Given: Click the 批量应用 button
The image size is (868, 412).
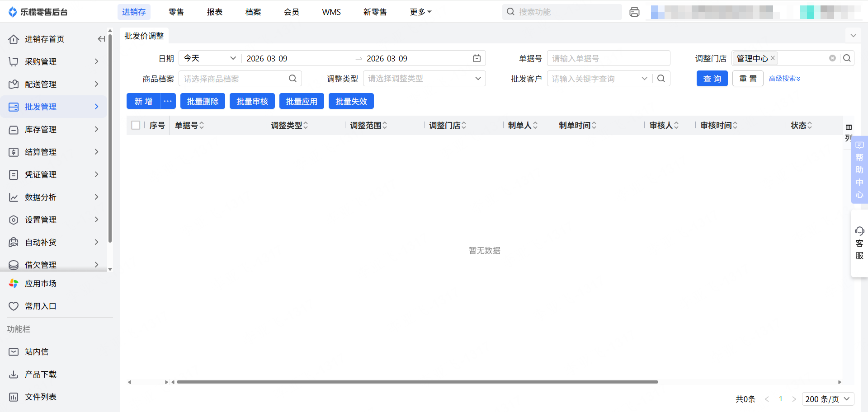Looking at the screenshot, I should pos(302,101).
